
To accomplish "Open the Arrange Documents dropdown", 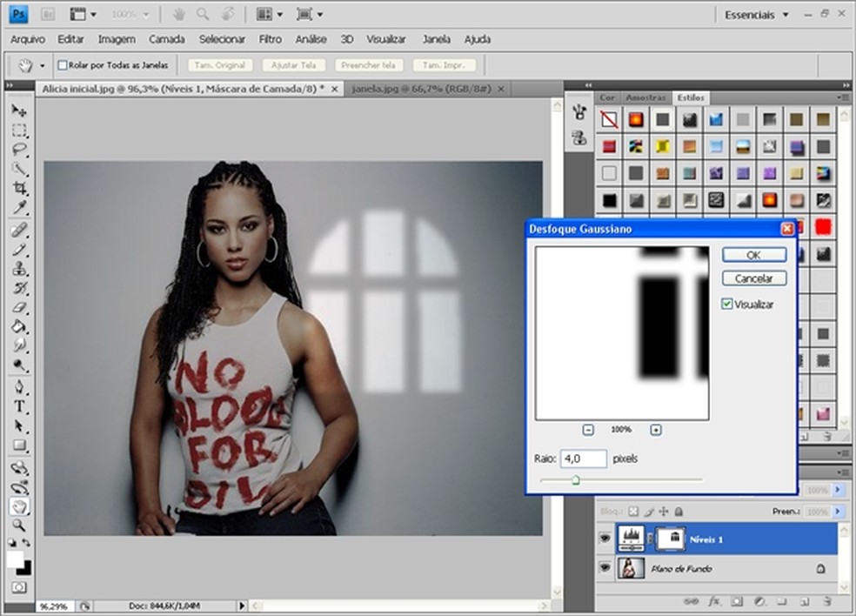I will pyautogui.click(x=270, y=14).
